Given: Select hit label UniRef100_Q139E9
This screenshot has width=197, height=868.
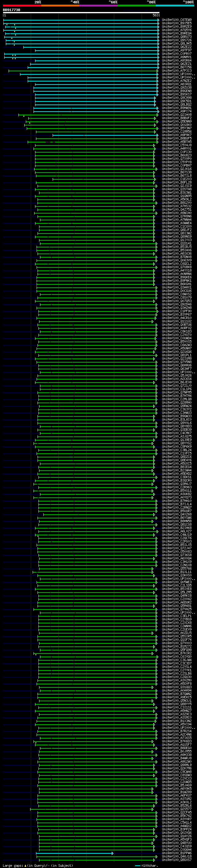Looking at the screenshot, I should pyautogui.click(x=177, y=440).
